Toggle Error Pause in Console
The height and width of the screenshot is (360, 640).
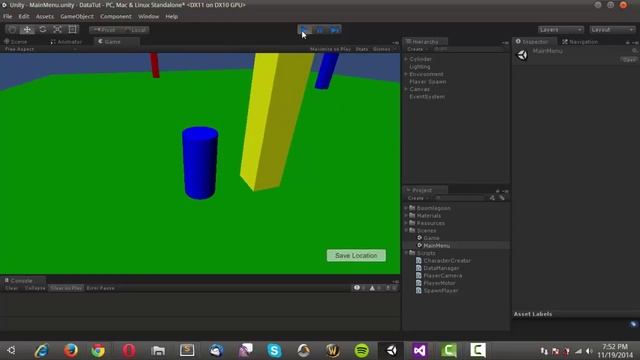(x=100, y=288)
